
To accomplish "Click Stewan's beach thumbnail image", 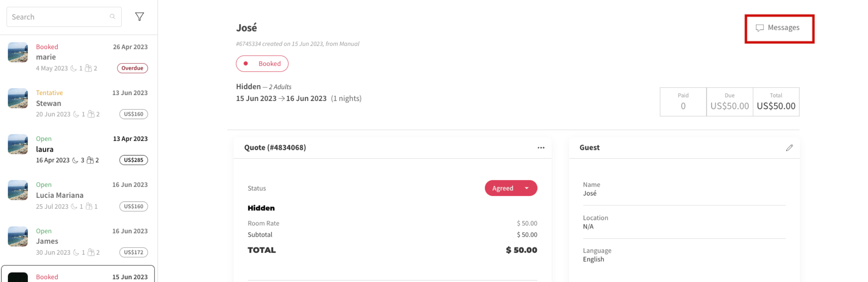I will [x=17, y=98].
